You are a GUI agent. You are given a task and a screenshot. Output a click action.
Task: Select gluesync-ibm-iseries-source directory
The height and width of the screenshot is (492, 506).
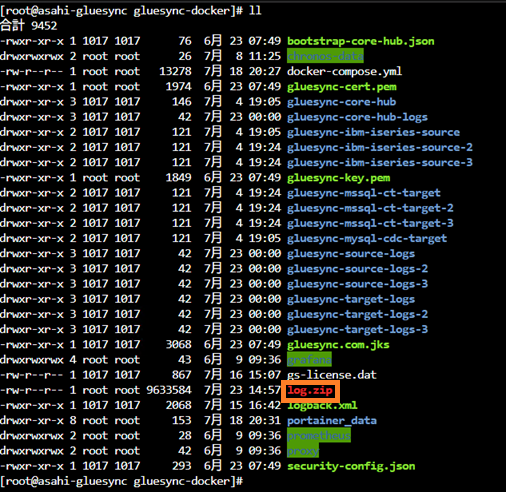[373, 132]
